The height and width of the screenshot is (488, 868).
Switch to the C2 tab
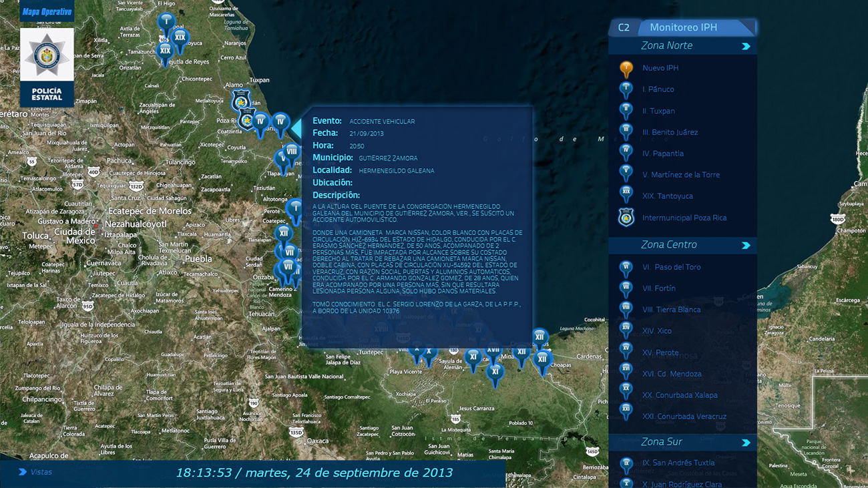point(624,27)
